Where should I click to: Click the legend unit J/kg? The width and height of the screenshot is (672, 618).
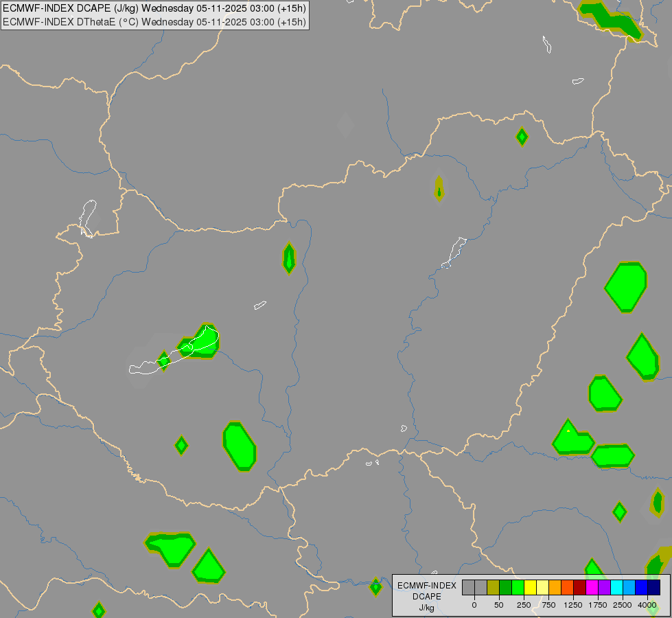[x=427, y=608]
